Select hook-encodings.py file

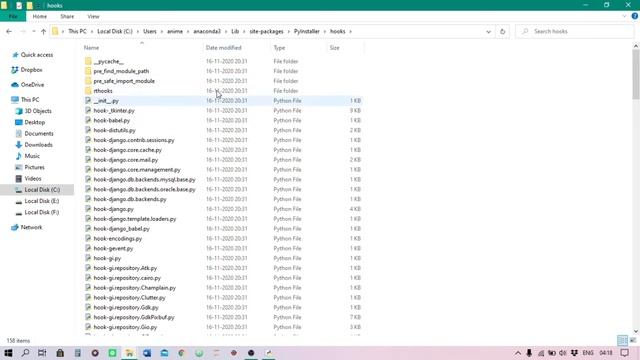click(118, 238)
